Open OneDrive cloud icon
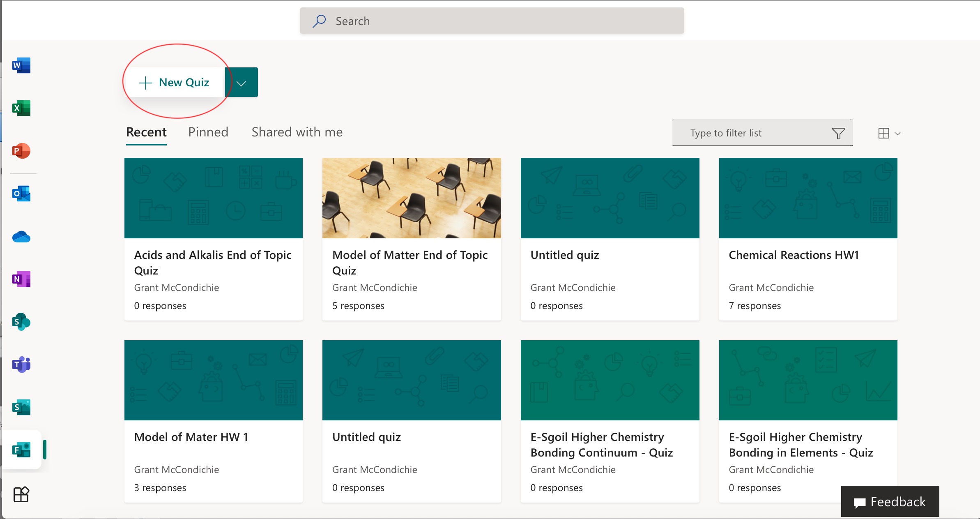Image resolution: width=980 pixels, height=519 pixels. click(21, 237)
